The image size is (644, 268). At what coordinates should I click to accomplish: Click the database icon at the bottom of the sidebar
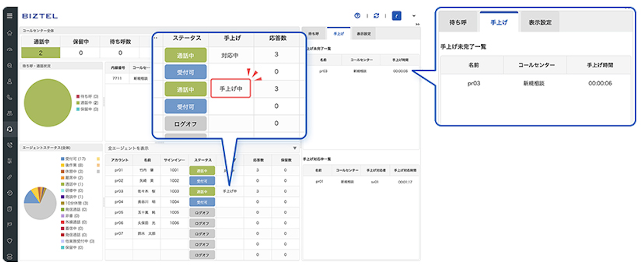(10, 257)
